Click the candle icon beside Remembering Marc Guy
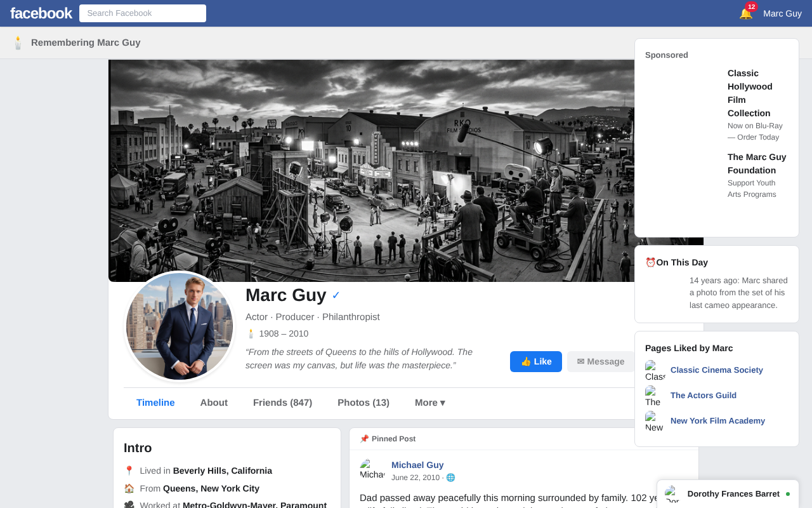This screenshot has width=812, height=508. 18,43
